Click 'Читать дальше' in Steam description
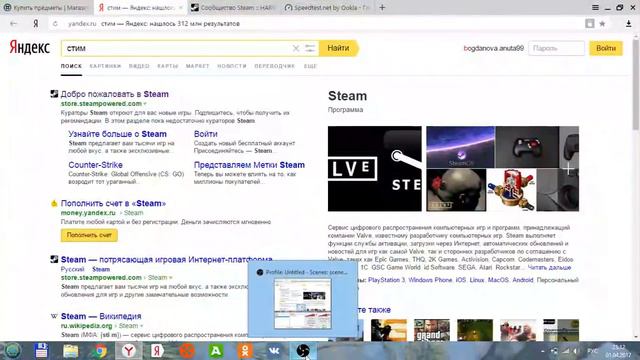 549,268
